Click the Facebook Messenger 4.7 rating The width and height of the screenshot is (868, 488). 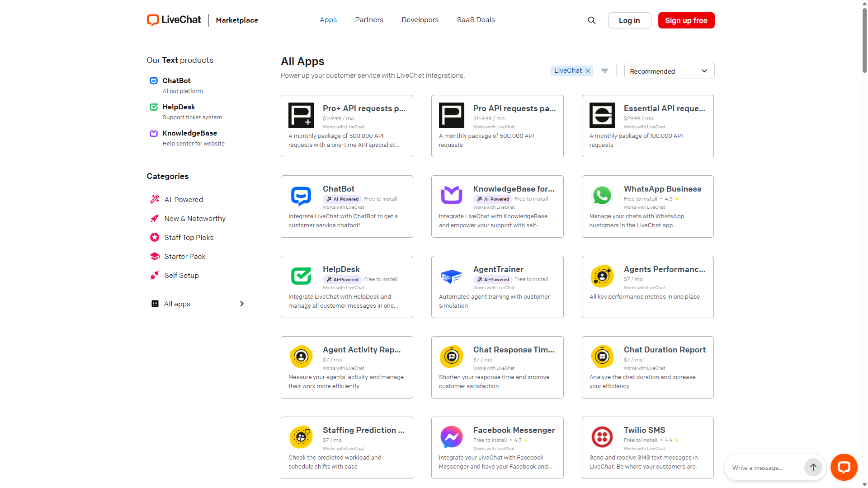click(521, 440)
